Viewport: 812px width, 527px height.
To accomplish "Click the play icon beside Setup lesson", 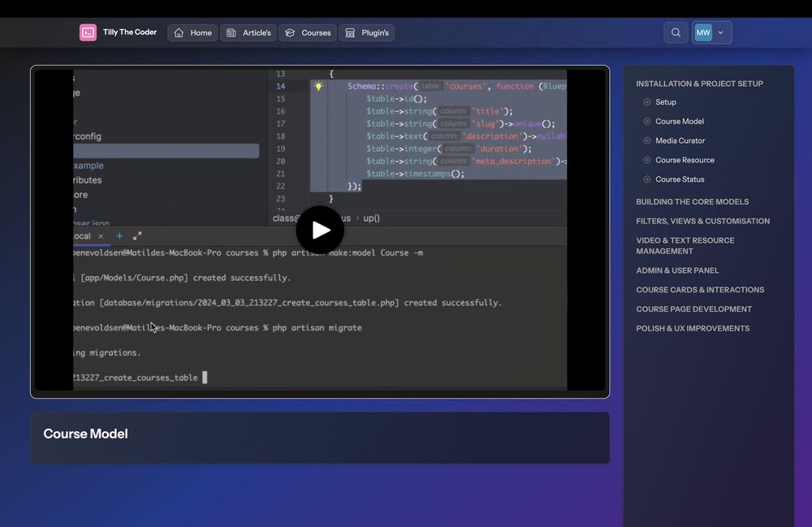I will coord(647,102).
